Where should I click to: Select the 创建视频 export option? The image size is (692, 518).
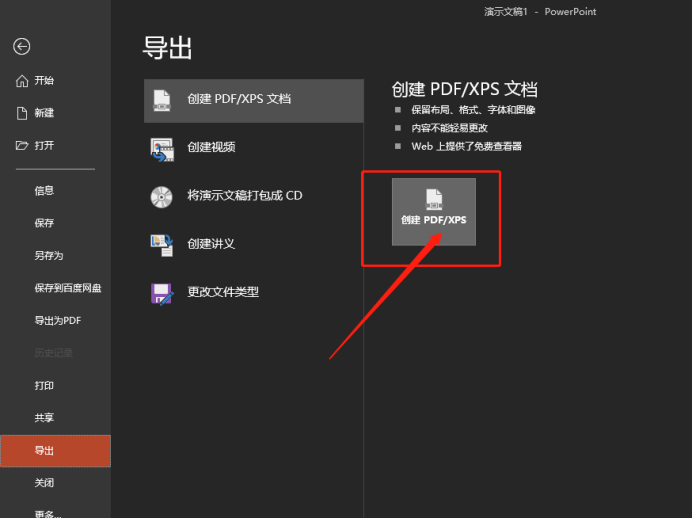click(254, 149)
